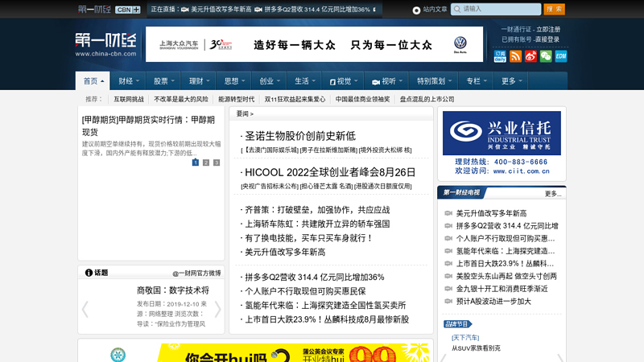Open recommended topic 双11狂欢益起来集爱心
Image resolution: width=644 pixels, height=362 pixels.
[x=295, y=99]
